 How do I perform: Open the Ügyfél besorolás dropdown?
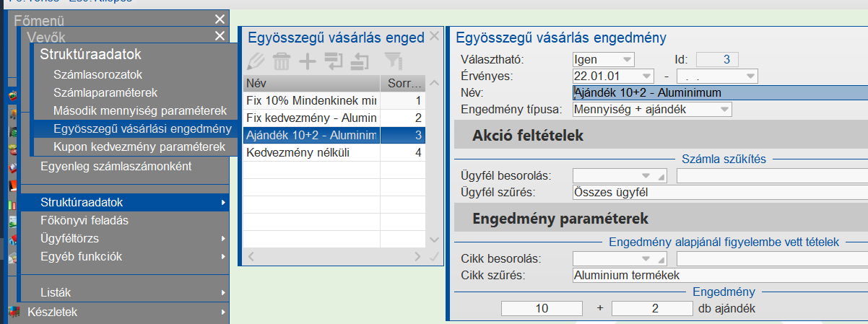645,175
